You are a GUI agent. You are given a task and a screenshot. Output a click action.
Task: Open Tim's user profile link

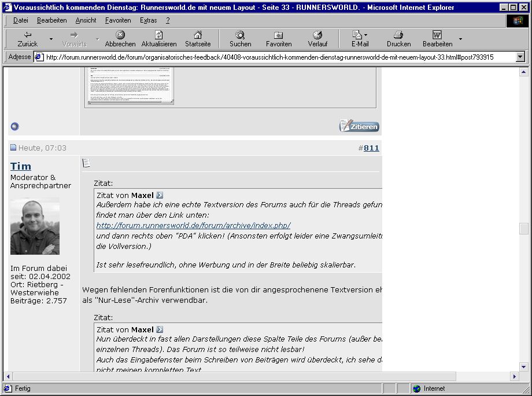[21, 166]
